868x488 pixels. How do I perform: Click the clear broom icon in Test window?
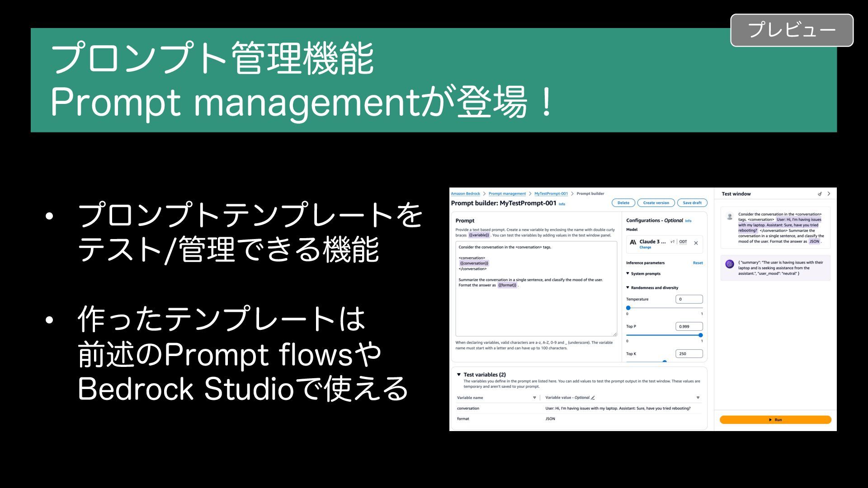point(820,194)
